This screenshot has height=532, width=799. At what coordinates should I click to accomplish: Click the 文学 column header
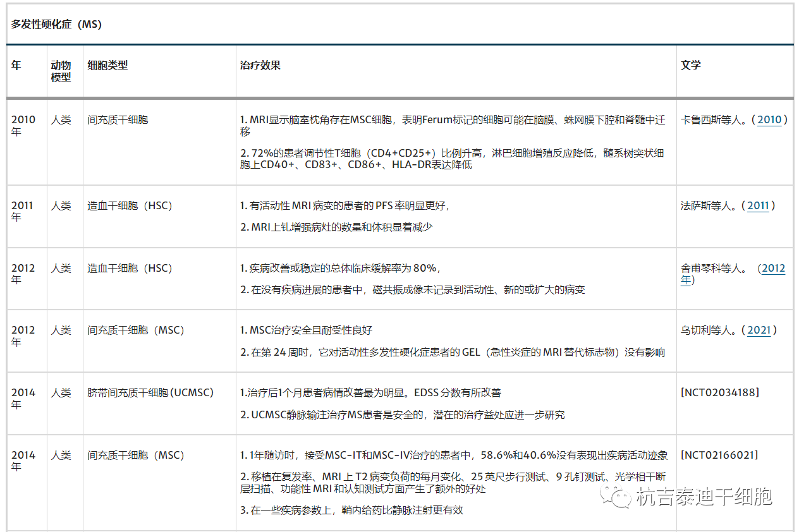coord(690,65)
